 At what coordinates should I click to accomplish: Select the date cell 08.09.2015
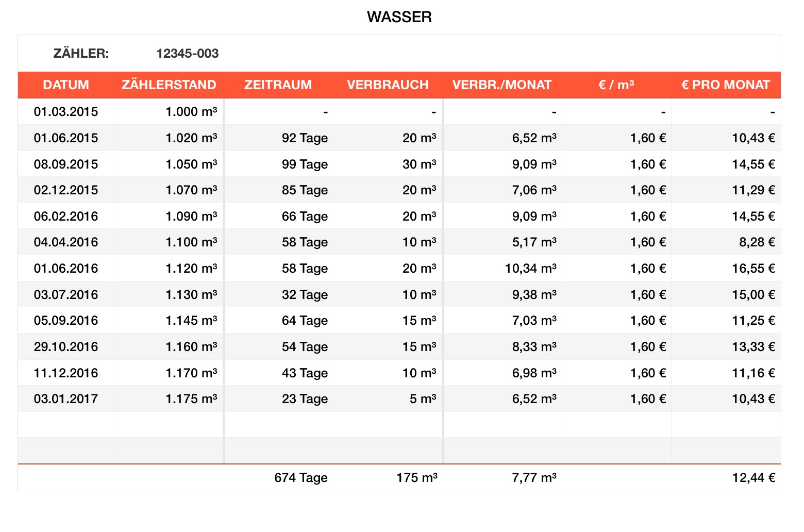[x=66, y=164]
